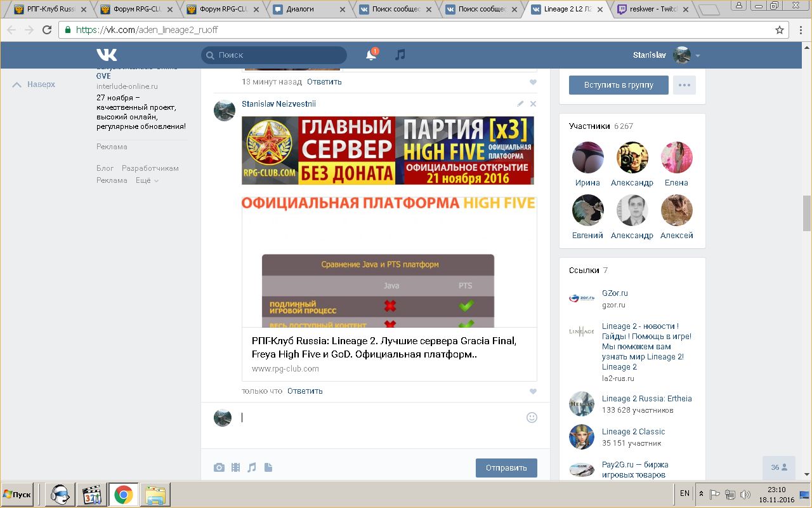Join the group via Вступить в группу

coord(619,85)
